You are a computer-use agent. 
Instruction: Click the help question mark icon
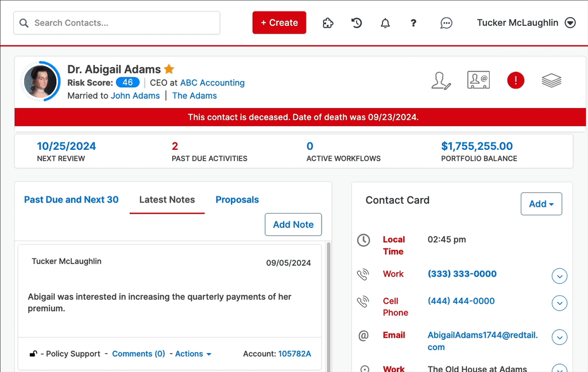point(413,23)
